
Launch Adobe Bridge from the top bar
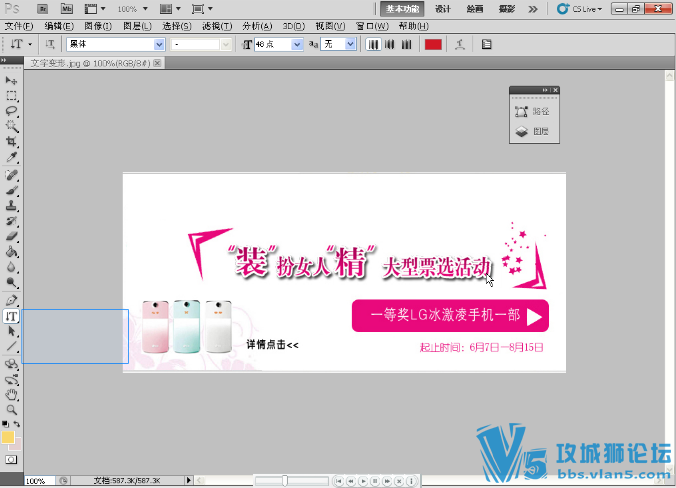[42, 9]
